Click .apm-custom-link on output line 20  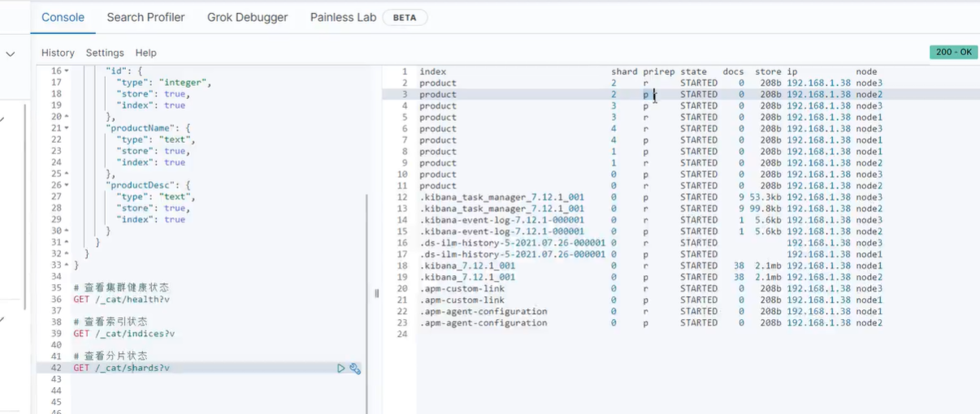tap(462, 288)
